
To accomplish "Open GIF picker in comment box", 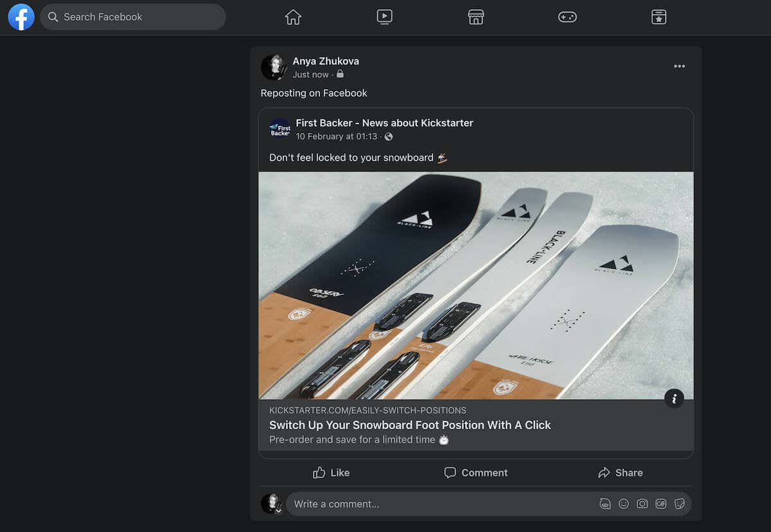I will [660, 504].
